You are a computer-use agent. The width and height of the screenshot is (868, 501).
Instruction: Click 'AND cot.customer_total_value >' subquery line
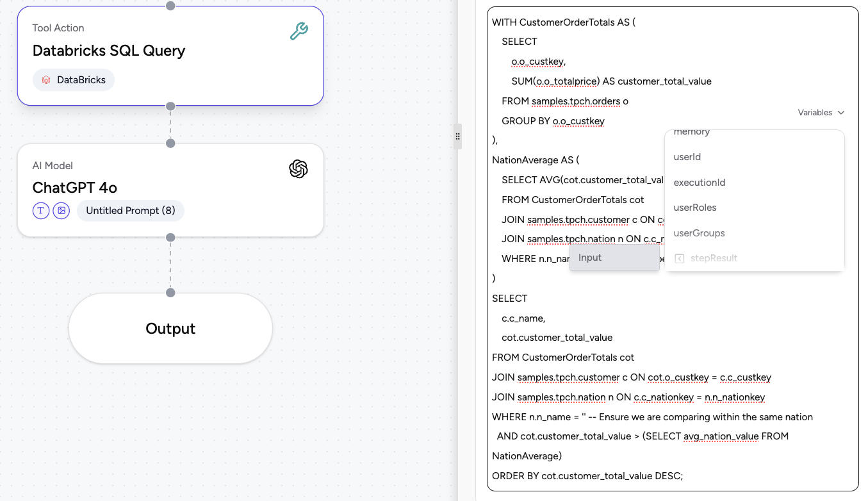tap(643, 436)
